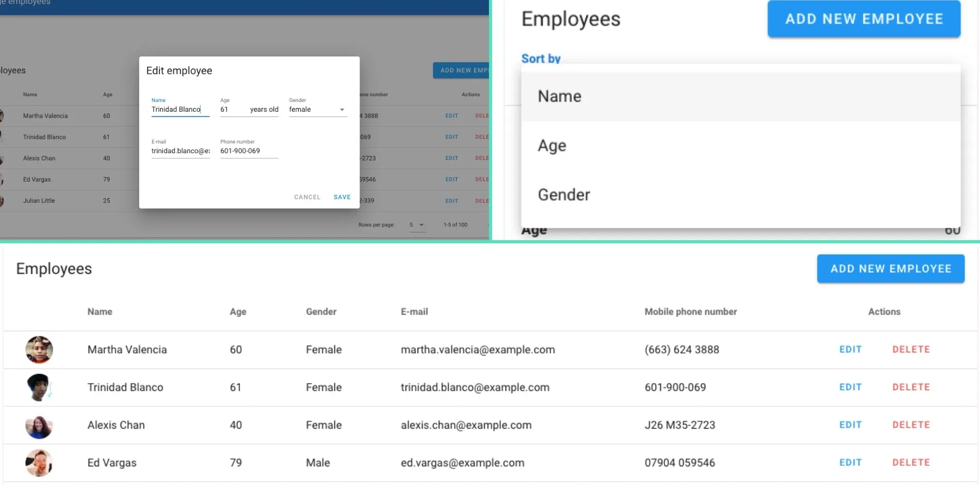
Task: Delete Alexis Chan from the table
Action: 911,424
